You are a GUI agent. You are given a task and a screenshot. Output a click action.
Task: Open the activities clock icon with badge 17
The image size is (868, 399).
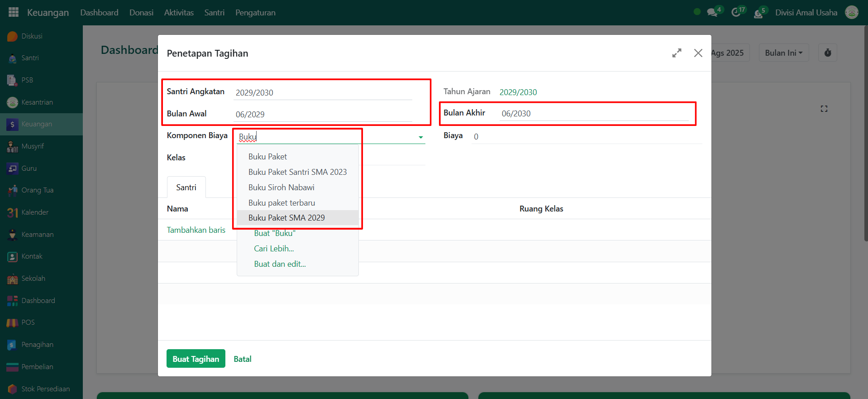pyautogui.click(x=736, y=12)
